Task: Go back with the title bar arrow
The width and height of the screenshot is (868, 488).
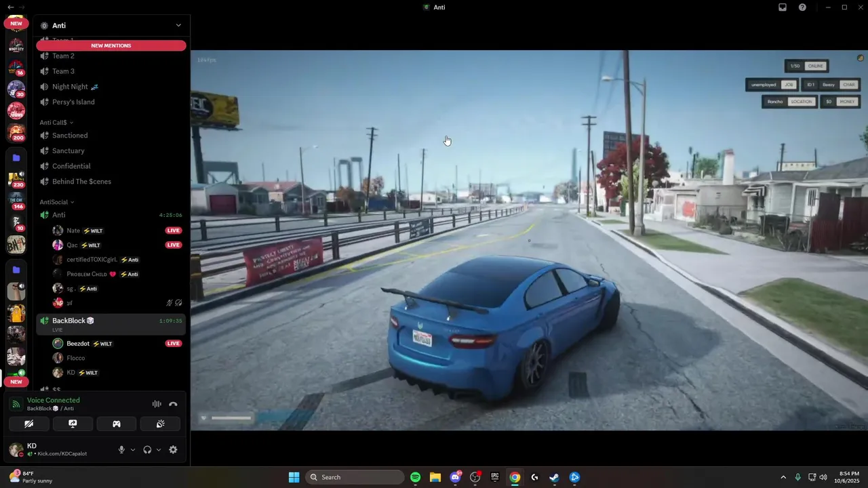Action: pos(10,7)
